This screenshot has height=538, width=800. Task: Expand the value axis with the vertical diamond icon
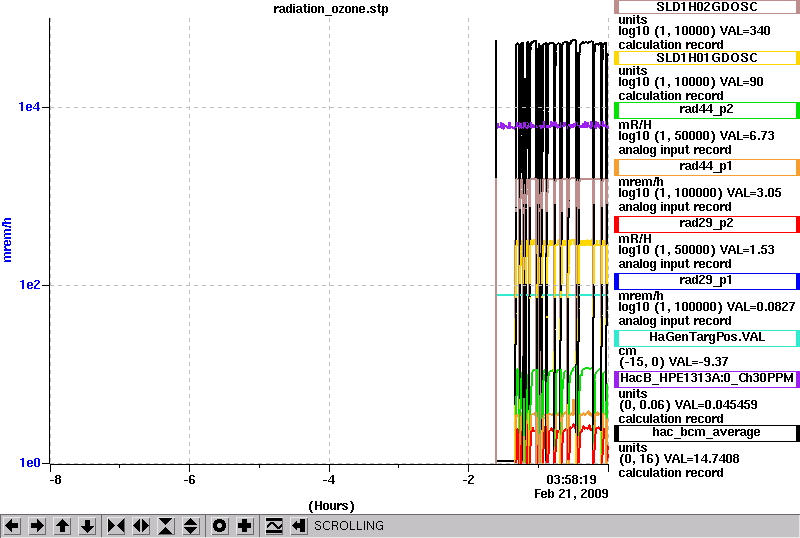pos(191,526)
